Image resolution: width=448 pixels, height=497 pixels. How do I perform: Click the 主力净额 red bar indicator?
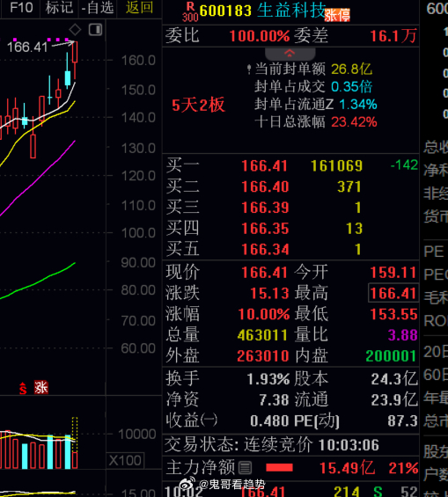click(x=279, y=467)
